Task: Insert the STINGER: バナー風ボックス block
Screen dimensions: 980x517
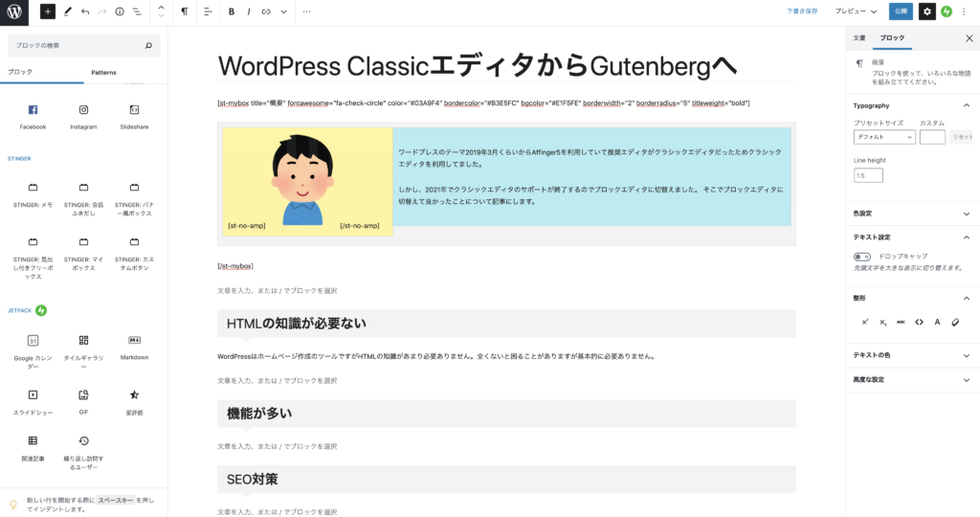Action: click(x=134, y=199)
